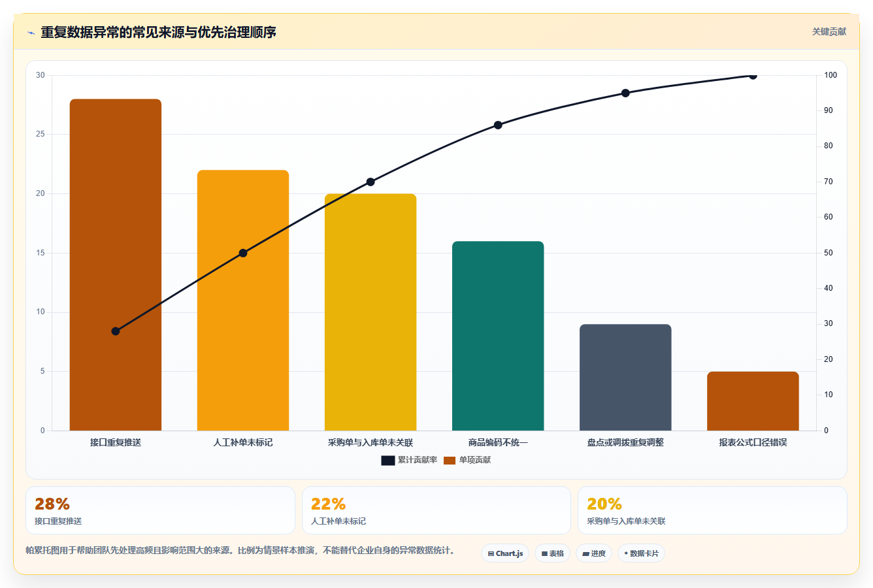Click the 累计贡献率 legend text
The image size is (873, 588).
(418, 461)
